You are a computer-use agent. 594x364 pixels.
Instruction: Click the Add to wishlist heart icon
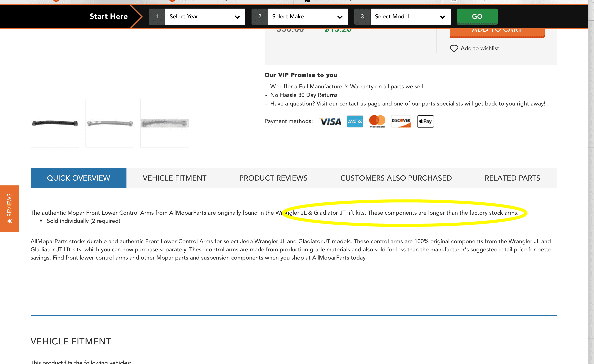[x=454, y=48]
